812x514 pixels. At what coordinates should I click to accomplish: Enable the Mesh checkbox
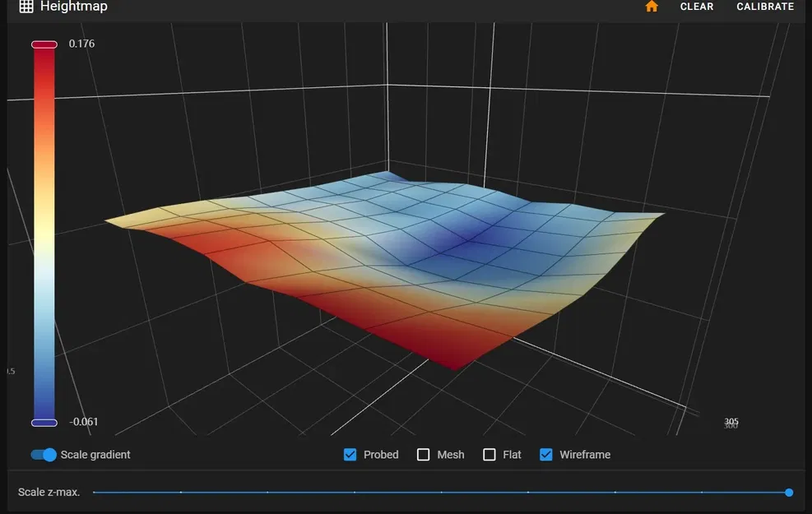pyautogui.click(x=424, y=454)
